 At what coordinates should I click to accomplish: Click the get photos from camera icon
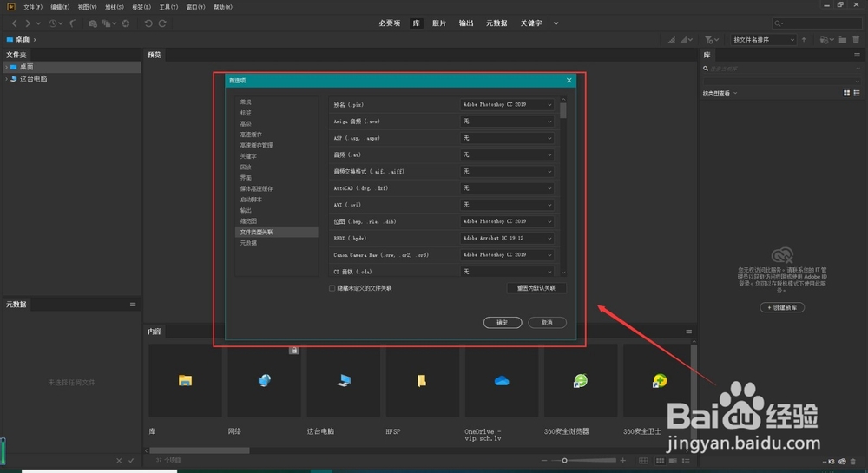point(93,23)
